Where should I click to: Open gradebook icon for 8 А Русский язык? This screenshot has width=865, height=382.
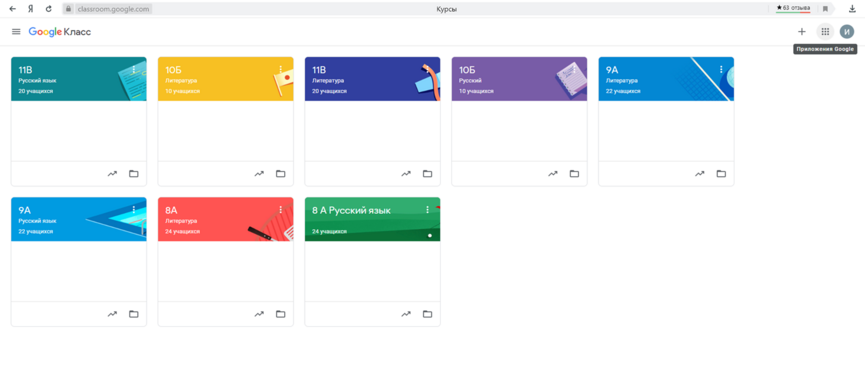click(406, 314)
